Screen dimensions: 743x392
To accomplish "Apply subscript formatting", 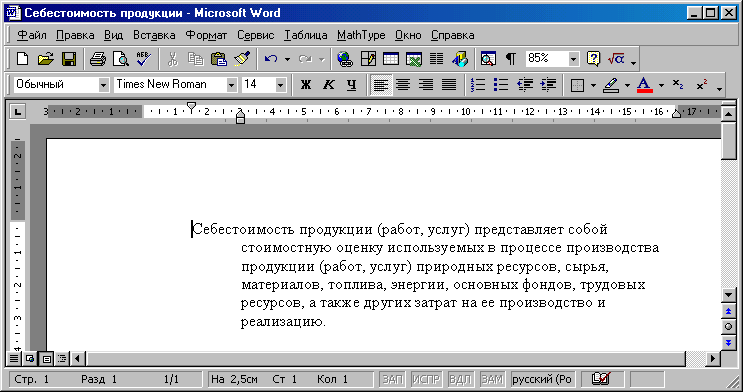I will (678, 85).
